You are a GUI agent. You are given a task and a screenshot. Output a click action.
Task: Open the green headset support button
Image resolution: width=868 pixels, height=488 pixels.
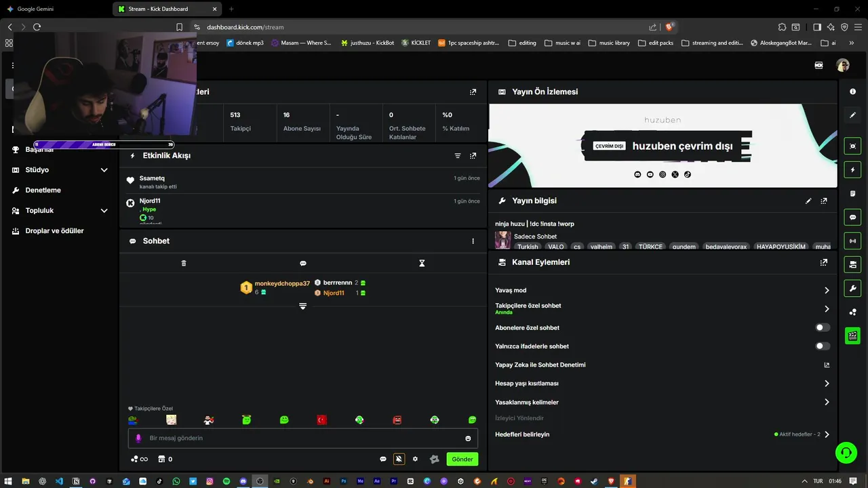pyautogui.click(x=846, y=452)
